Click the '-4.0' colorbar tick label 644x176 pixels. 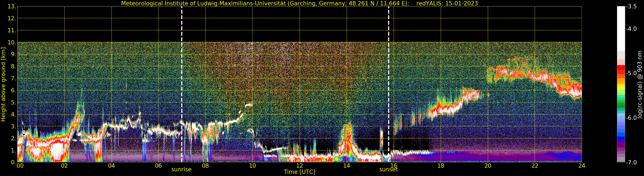(x=631, y=29)
